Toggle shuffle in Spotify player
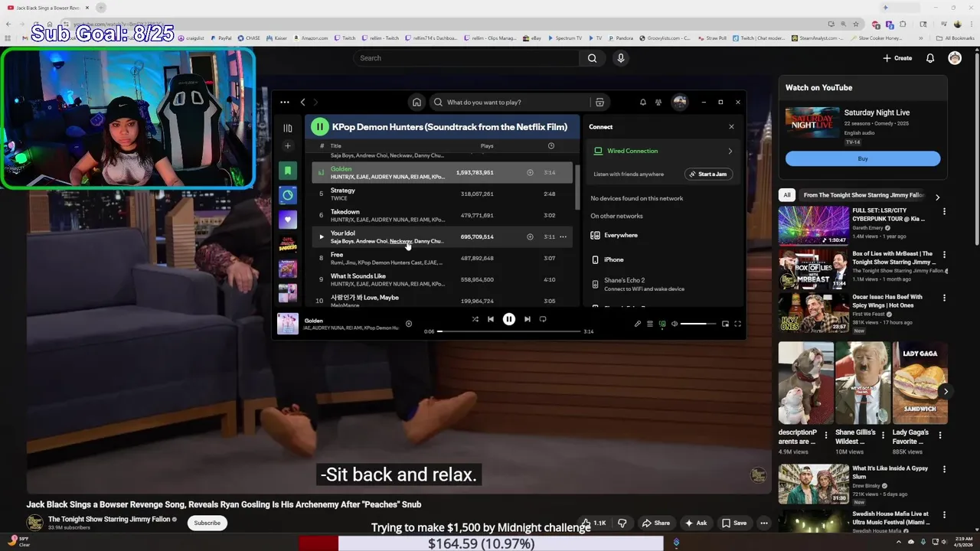Viewport: 980px width, 551px height. tap(475, 319)
